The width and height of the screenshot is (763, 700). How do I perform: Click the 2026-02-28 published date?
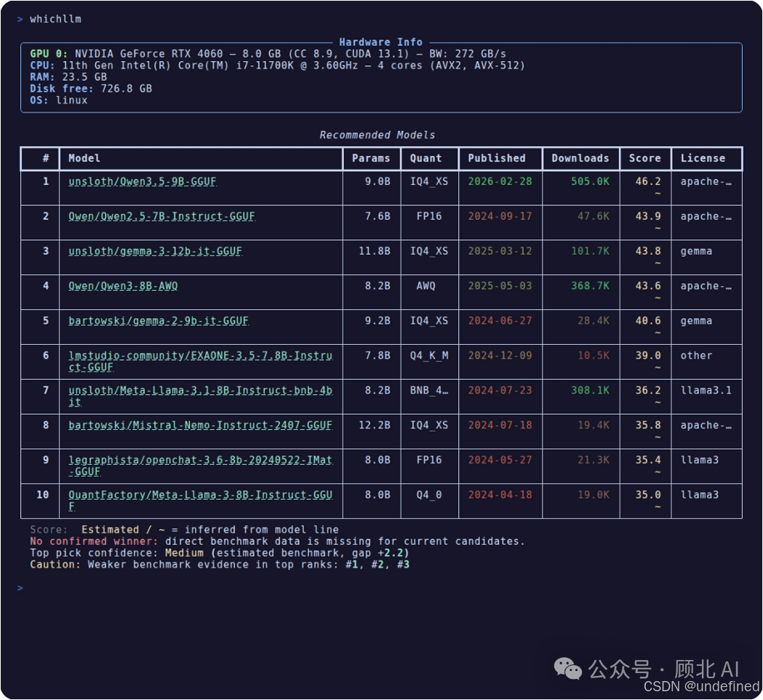pos(500,182)
